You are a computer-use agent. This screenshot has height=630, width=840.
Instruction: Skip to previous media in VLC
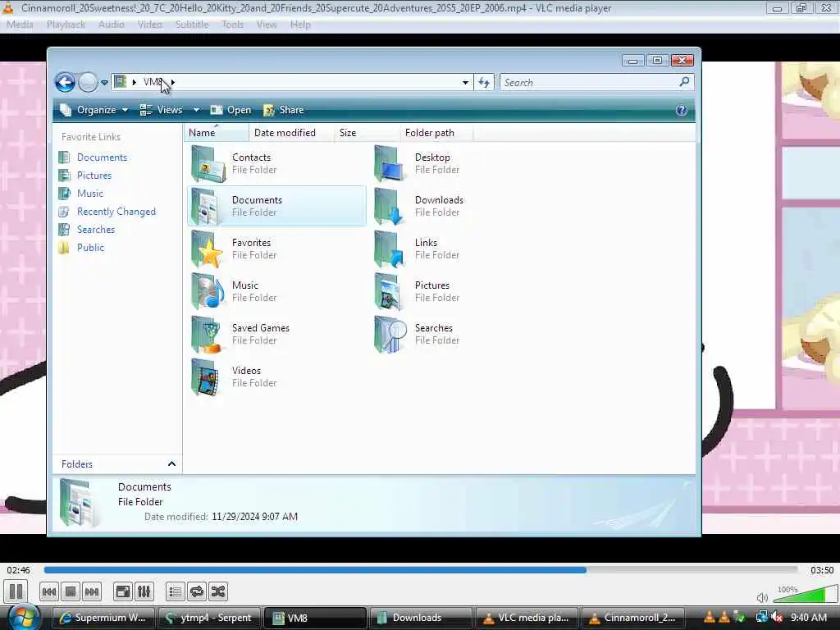pyautogui.click(x=48, y=591)
